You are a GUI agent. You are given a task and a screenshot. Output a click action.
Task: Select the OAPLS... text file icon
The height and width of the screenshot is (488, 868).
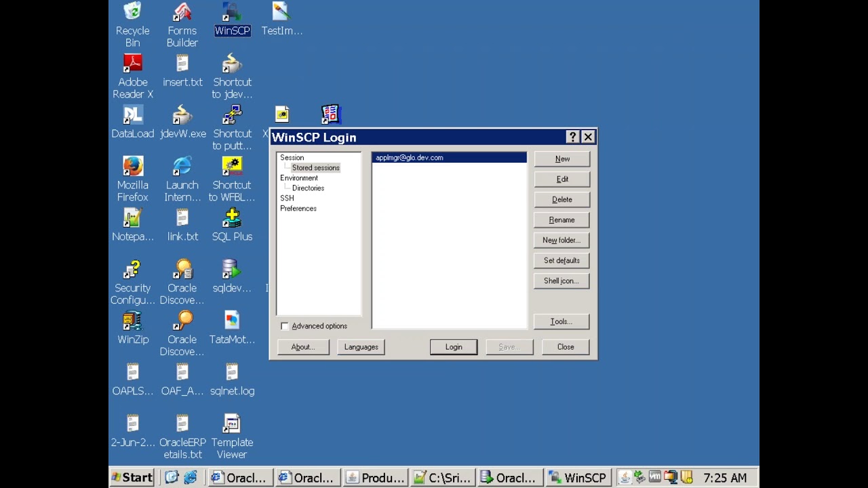(x=132, y=380)
